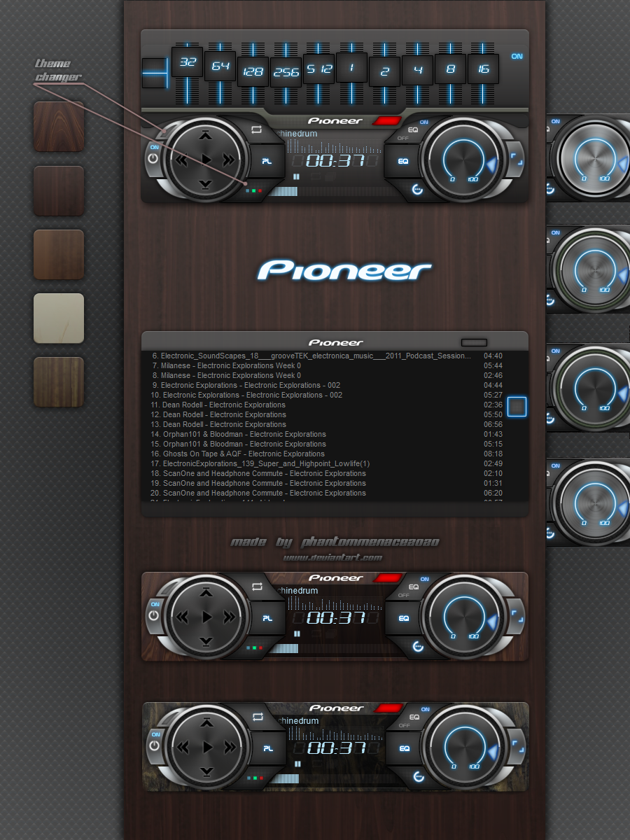Skip to the next track with the fast-forward icon
Image resolution: width=630 pixels, height=840 pixels.
click(x=227, y=160)
